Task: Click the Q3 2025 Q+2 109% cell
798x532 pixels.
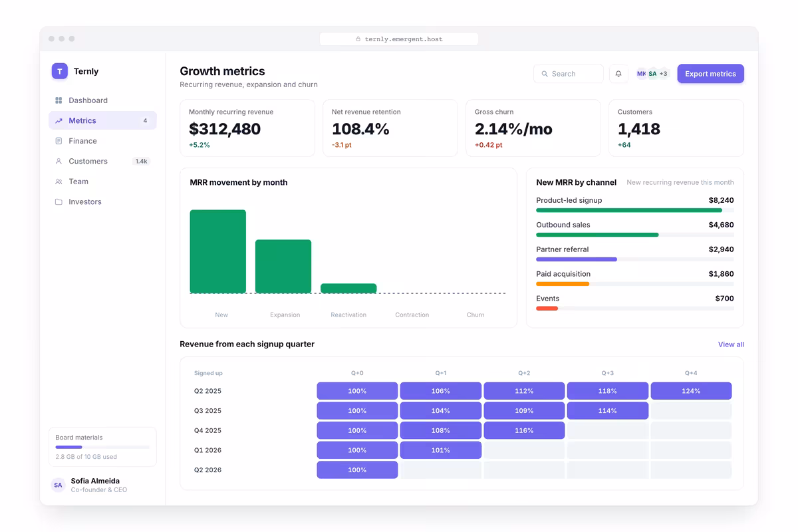Action: [x=524, y=411]
